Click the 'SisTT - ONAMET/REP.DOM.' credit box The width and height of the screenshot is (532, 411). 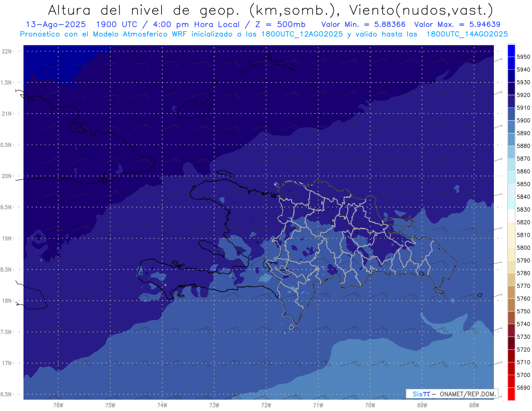(452, 394)
